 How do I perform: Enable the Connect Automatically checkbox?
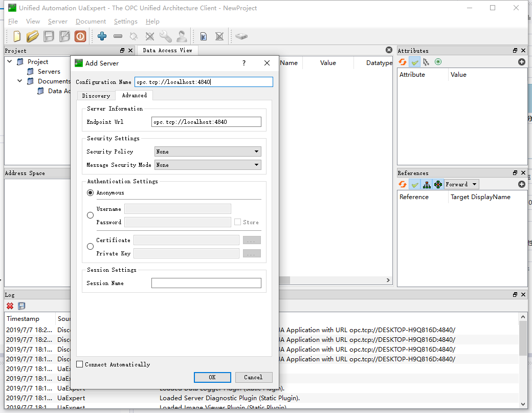(80, 364)
